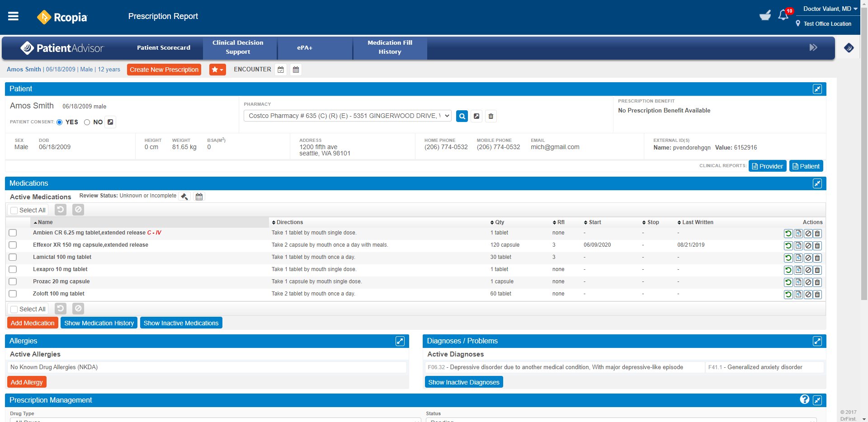
Task: Click the stop icon for Effexor XR
Action: click(808, 246)
